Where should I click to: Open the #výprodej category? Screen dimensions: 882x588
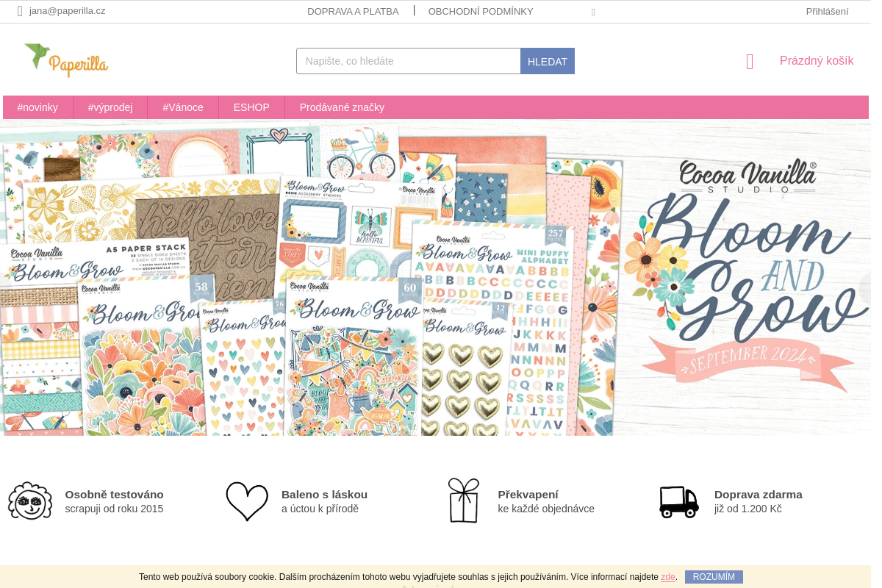point(110,107)
